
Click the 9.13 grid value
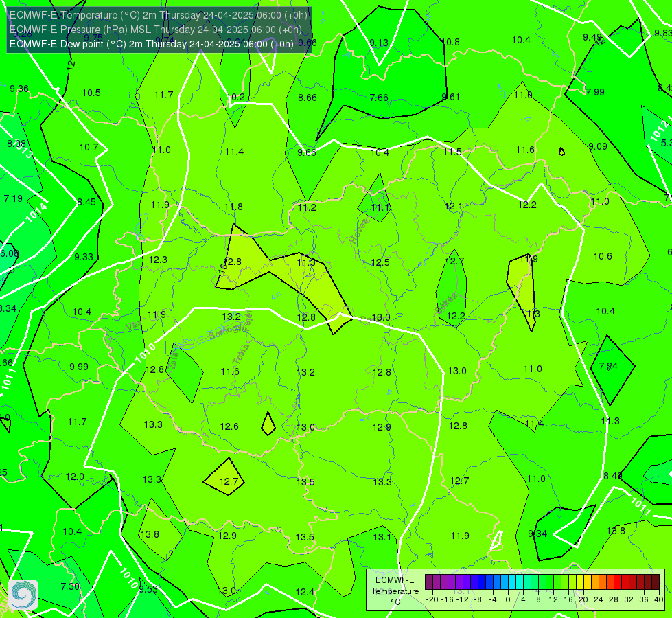[379, 43]
